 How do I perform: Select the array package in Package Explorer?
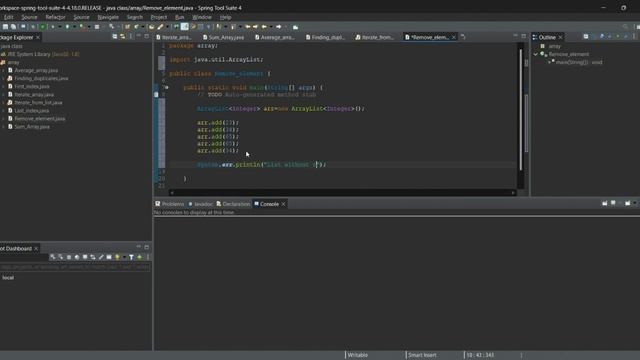(x=13, y=62)
